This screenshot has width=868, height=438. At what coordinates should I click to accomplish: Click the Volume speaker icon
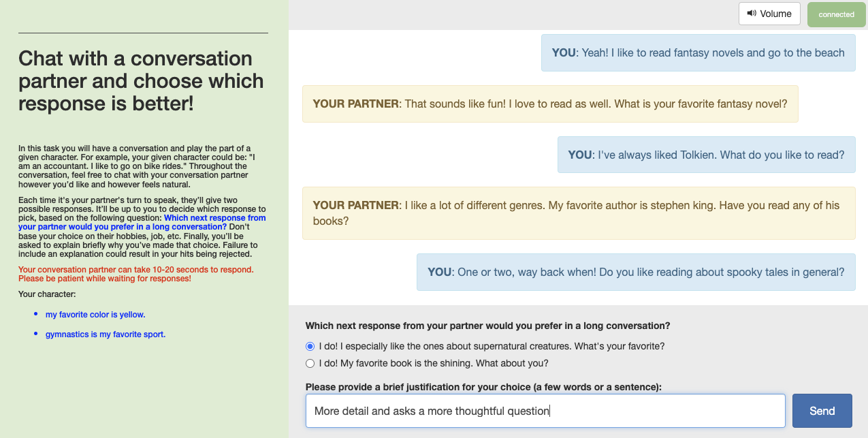752,14
